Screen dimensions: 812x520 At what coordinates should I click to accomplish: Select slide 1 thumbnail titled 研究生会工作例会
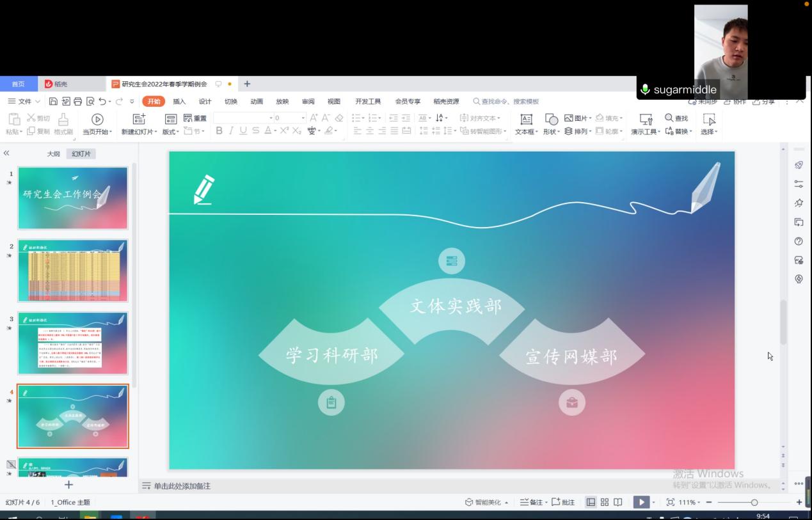73,198
